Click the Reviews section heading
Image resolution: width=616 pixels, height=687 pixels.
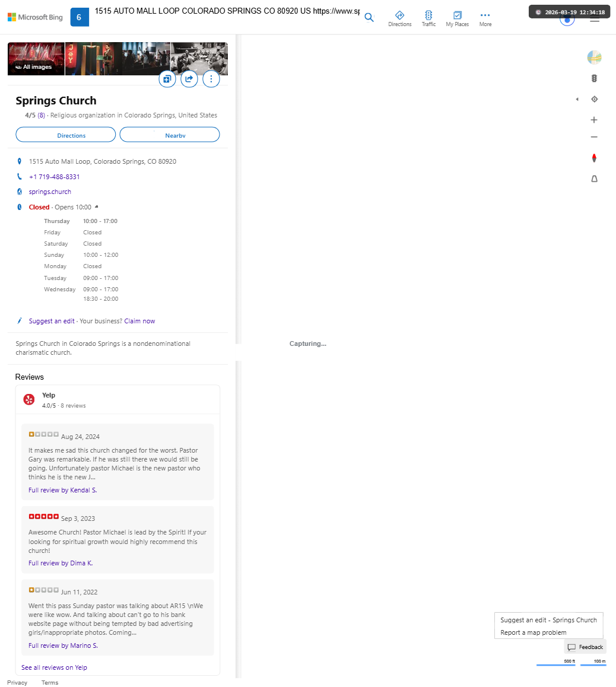tap(29, 377)
